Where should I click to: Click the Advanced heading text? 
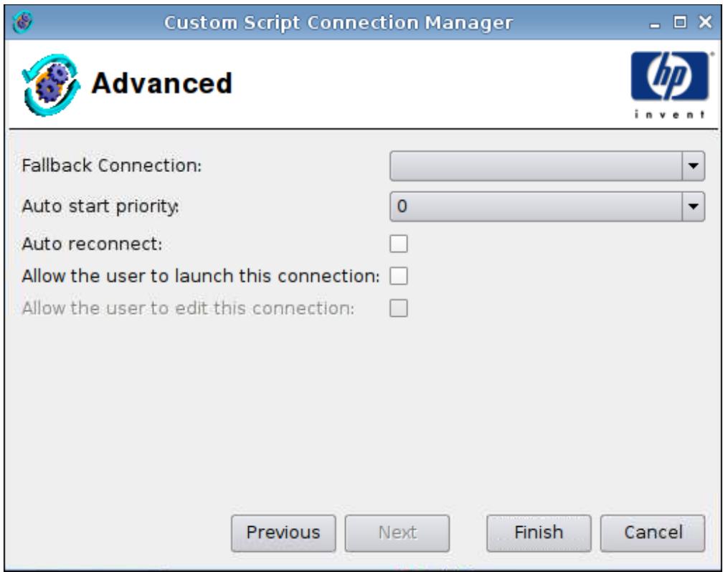[161, 83]
